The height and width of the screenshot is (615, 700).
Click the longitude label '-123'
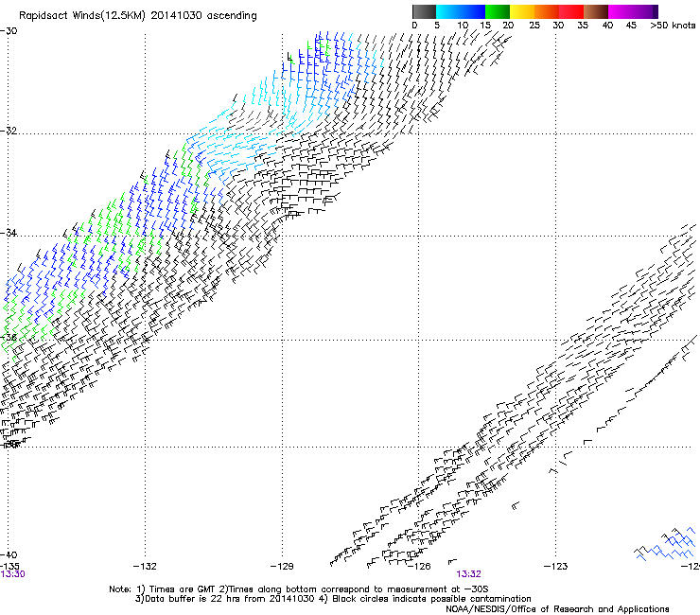pos(556,567)
